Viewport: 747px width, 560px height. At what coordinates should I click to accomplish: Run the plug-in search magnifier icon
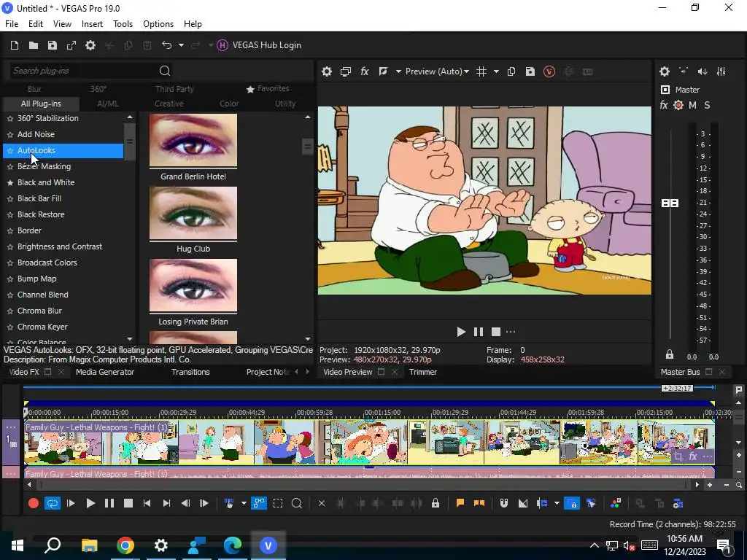click(x=165, y=71)
